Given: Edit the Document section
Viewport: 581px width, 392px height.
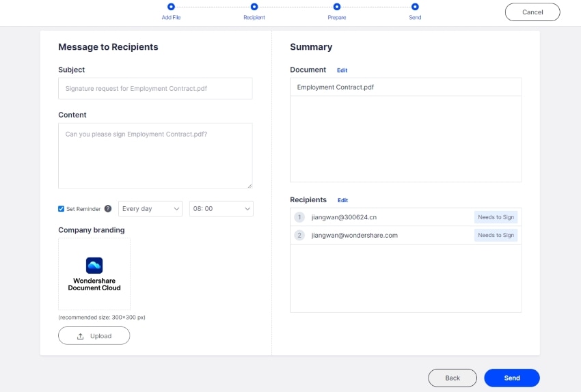Looking at the screenshot, I should (342, 70).
